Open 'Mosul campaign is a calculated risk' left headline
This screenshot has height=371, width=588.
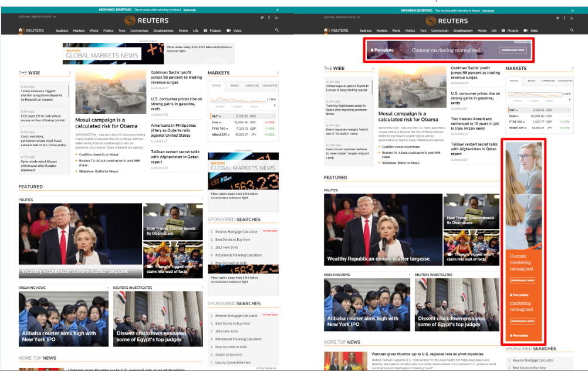tap(106, 123)
